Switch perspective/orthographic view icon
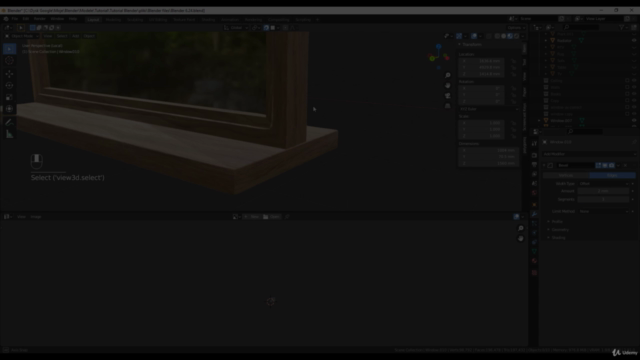 tap(448, 106)
